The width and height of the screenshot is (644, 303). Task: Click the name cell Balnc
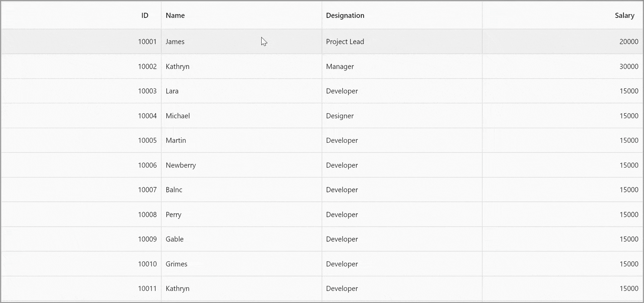[174, 190]
